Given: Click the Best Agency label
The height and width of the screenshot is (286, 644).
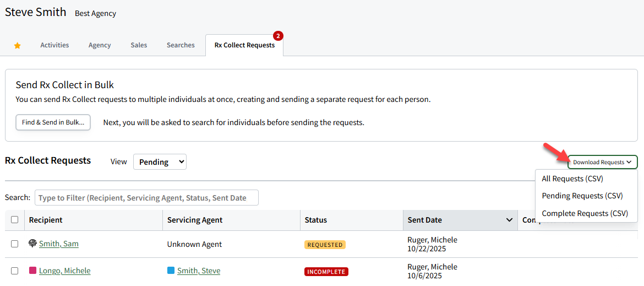Looking at the screenshot, I should click(x=95, y=14).
